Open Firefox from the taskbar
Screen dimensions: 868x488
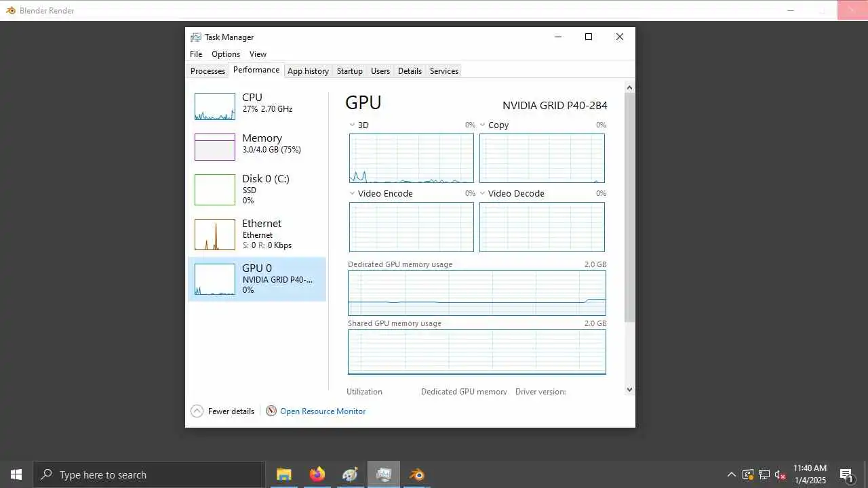pos(317,474)
